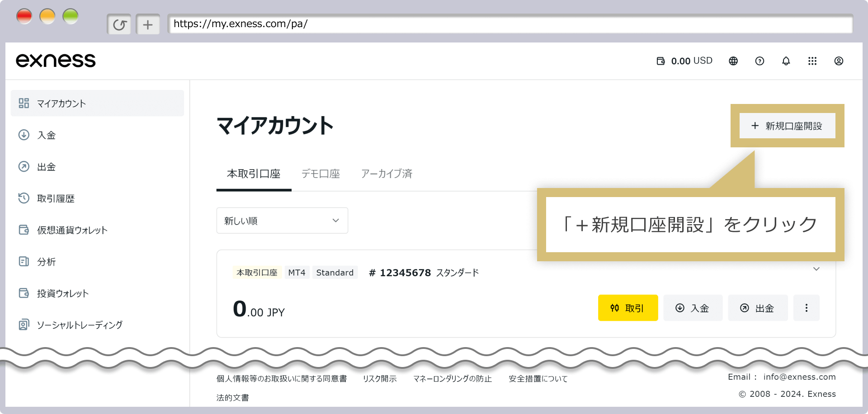
Task: Click the © 2008 - 2024. Exness text
Action: (x=788, y=394)
